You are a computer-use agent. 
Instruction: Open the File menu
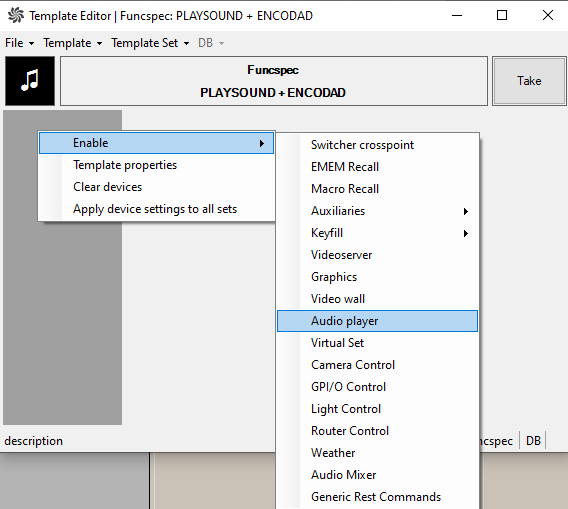point(19,43)
